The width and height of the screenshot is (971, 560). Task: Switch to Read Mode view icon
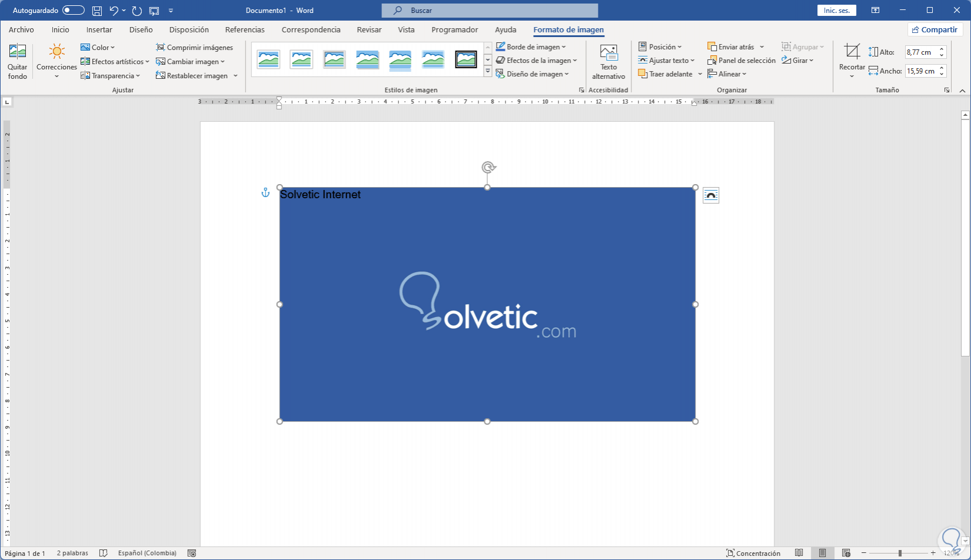tap(799, 554)
